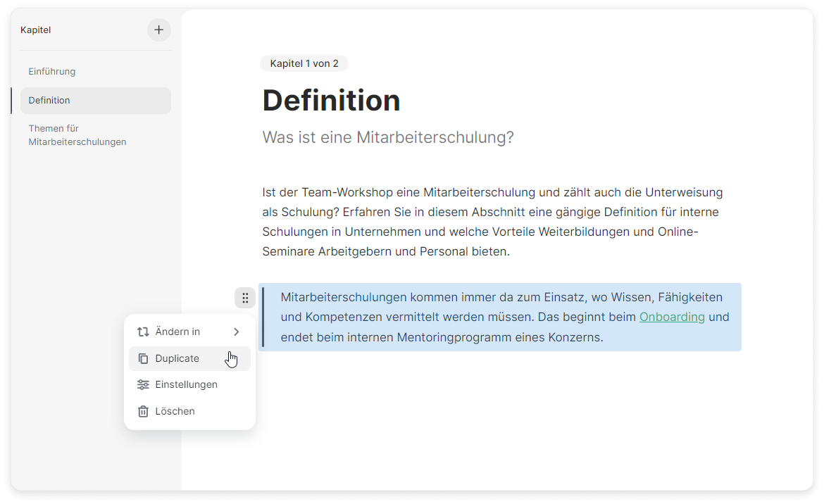Click the plus icon to add chapter
This screenshot has height=504, width=824.
coord(158,30)
